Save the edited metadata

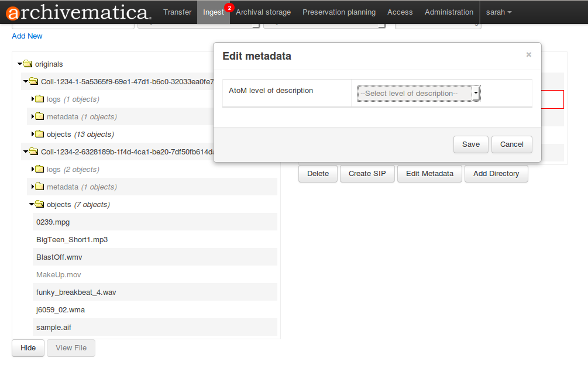pyautogui.click(x=470, y=144)
